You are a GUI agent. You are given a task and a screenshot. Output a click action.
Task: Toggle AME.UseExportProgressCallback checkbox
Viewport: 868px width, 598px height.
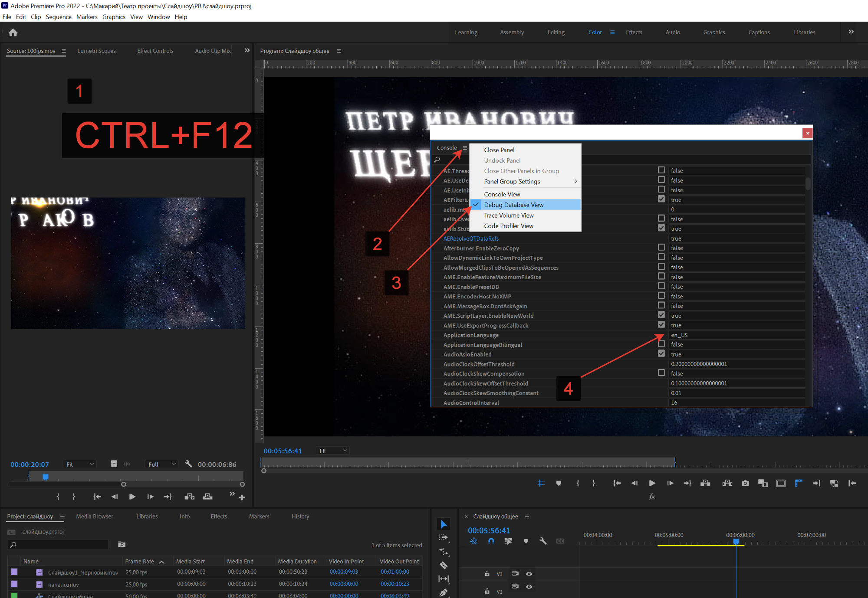pos(661,325)
